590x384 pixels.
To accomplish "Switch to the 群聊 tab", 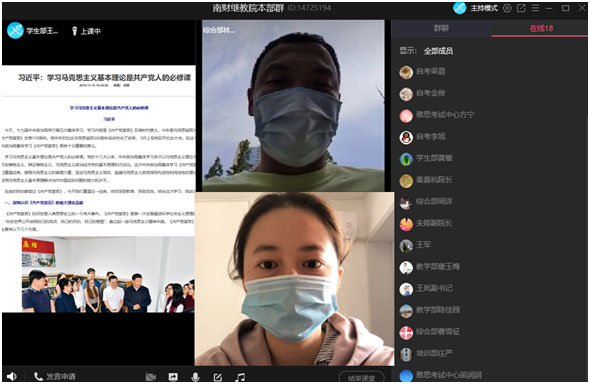I will click(x=441, y=28).
